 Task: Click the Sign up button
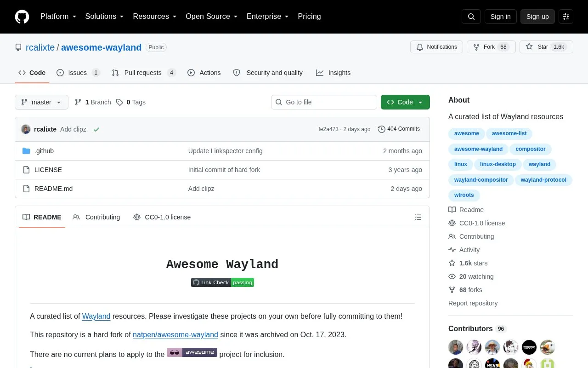(x=537, y=17)
